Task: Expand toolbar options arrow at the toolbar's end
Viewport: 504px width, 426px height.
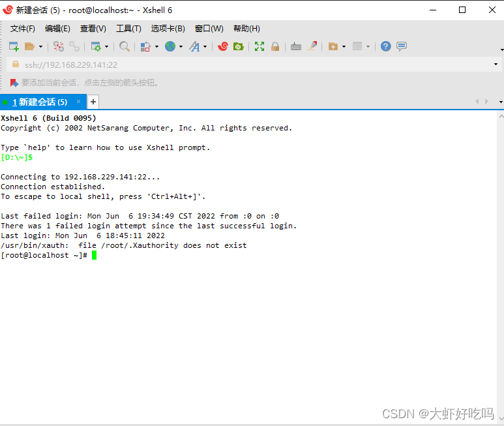Action: click(502, 50)
